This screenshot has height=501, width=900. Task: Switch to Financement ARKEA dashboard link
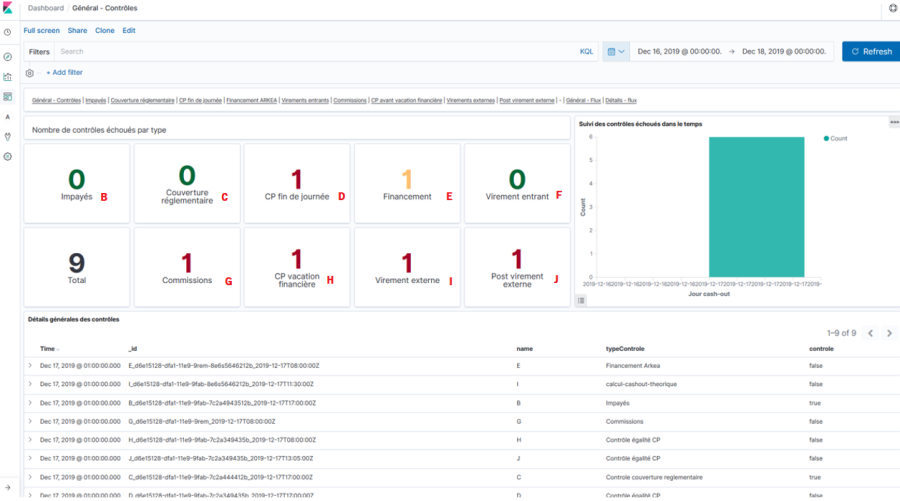pos(254,100)
